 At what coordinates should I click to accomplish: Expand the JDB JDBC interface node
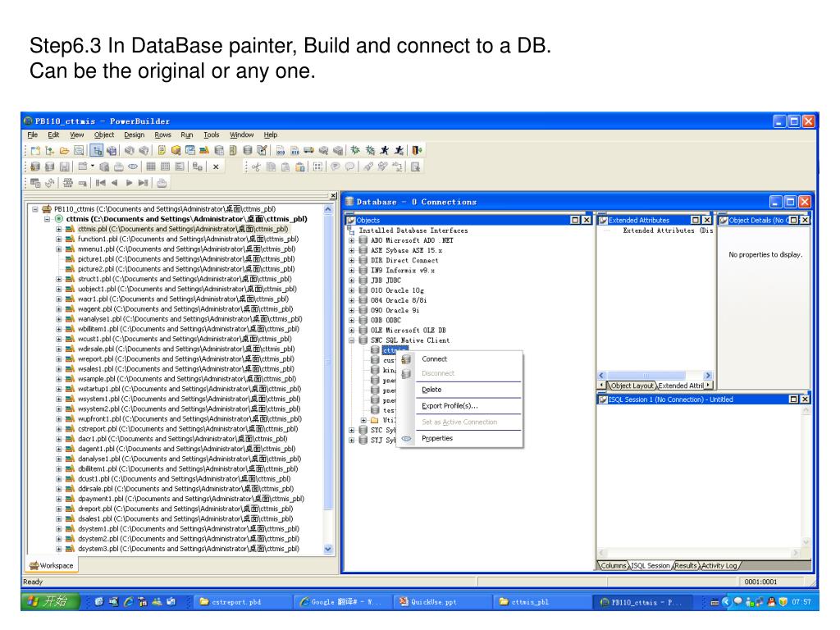[x=351, y=281]
